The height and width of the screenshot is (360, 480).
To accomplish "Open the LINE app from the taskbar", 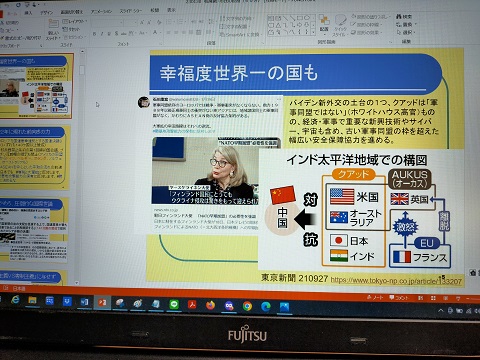I will (174, 304).
